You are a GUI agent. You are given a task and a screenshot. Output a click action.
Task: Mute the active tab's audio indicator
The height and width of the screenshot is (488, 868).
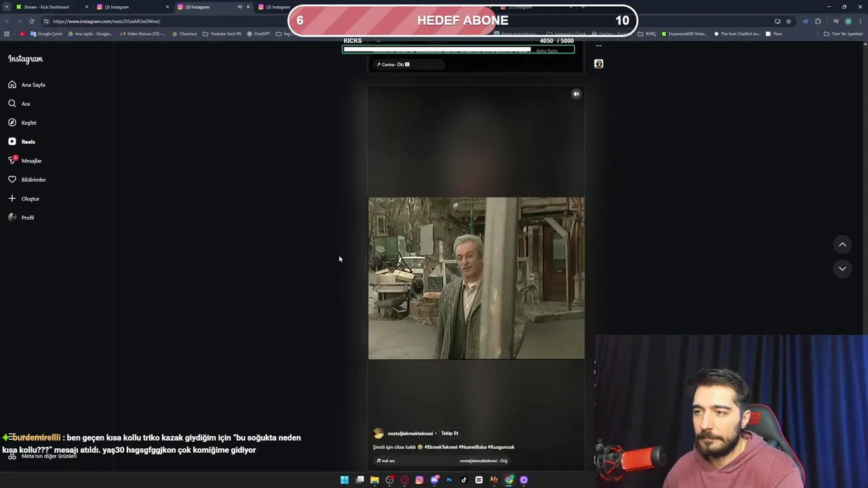[x=239, y=7]
